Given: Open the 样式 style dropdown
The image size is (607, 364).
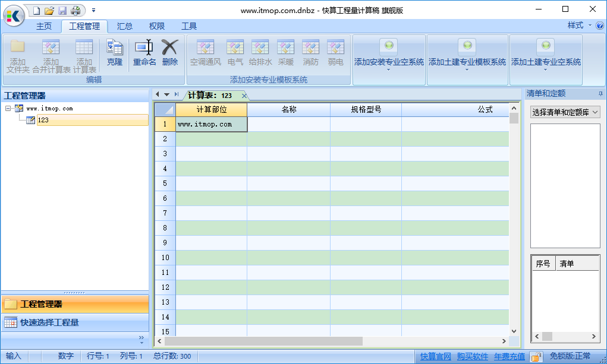Looking at the screenshot, I should pyautogui.click(x=579, y=26).
